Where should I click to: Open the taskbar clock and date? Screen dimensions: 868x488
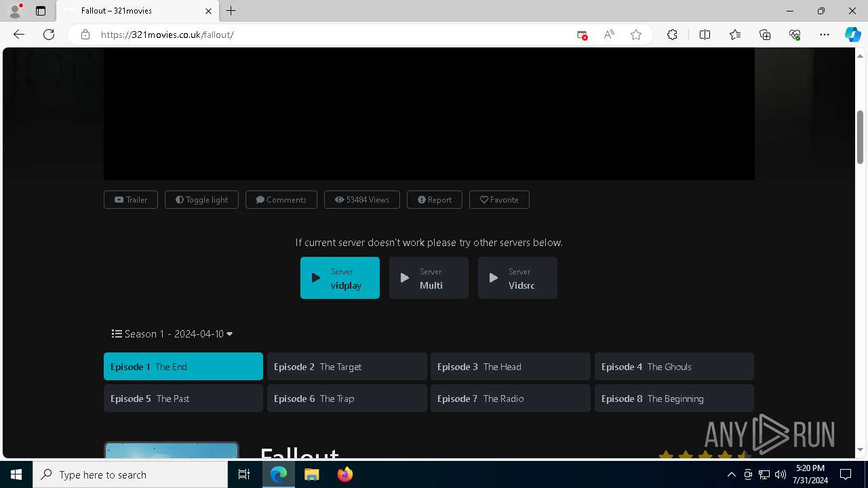click(x=810, y=474)
